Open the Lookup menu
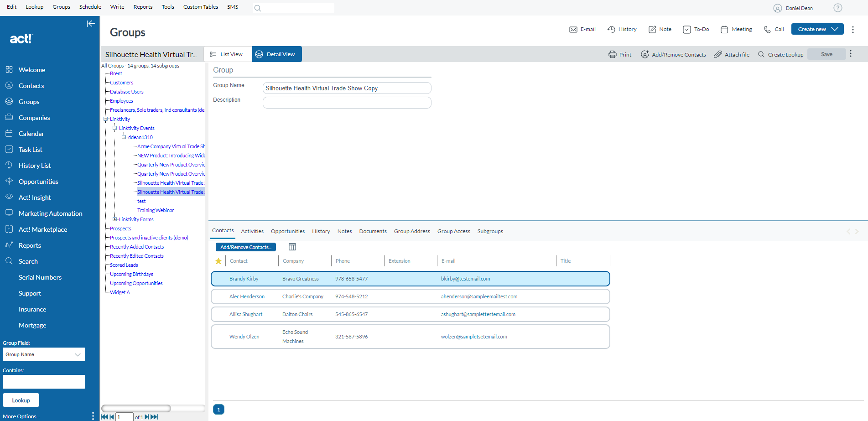This screenshot has width=868, height=421. pos(35,7)
